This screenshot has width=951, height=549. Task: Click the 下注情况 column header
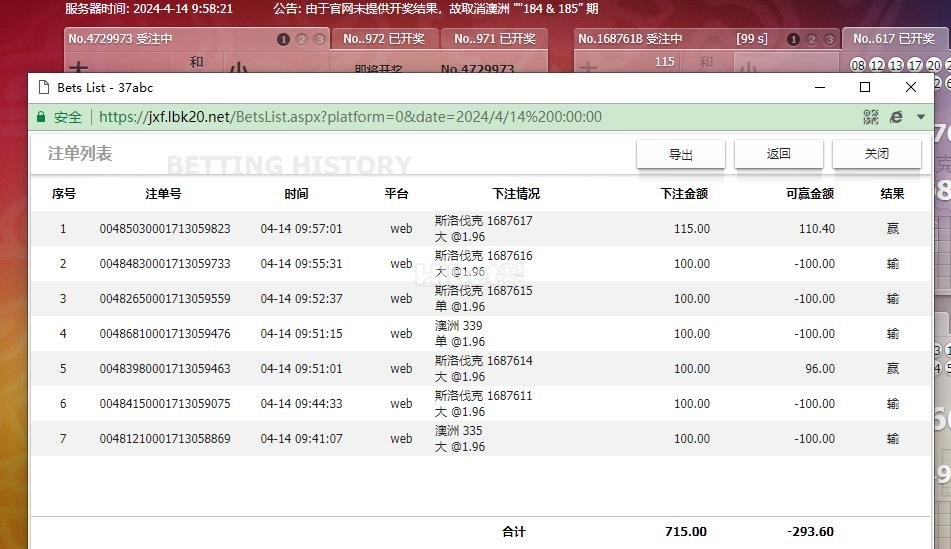tap(516, 194)
